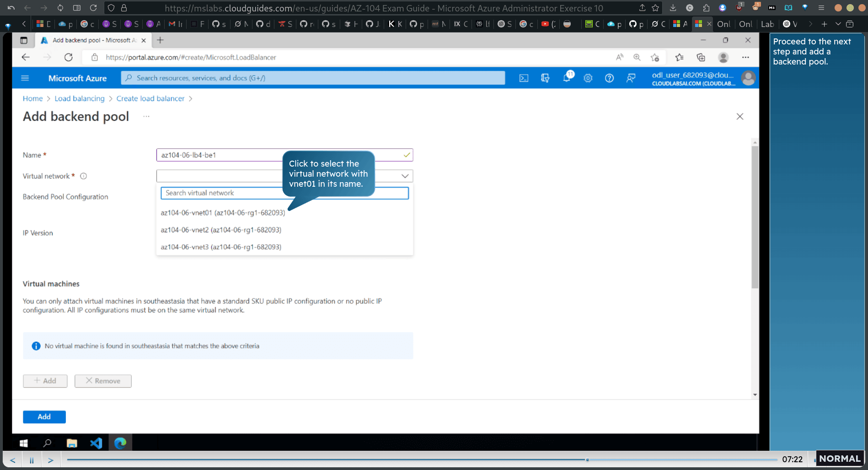The height and width of the screenshot is (470, 868).
Task: Open File Explorer from taskbar
Action: click(72, 443)
